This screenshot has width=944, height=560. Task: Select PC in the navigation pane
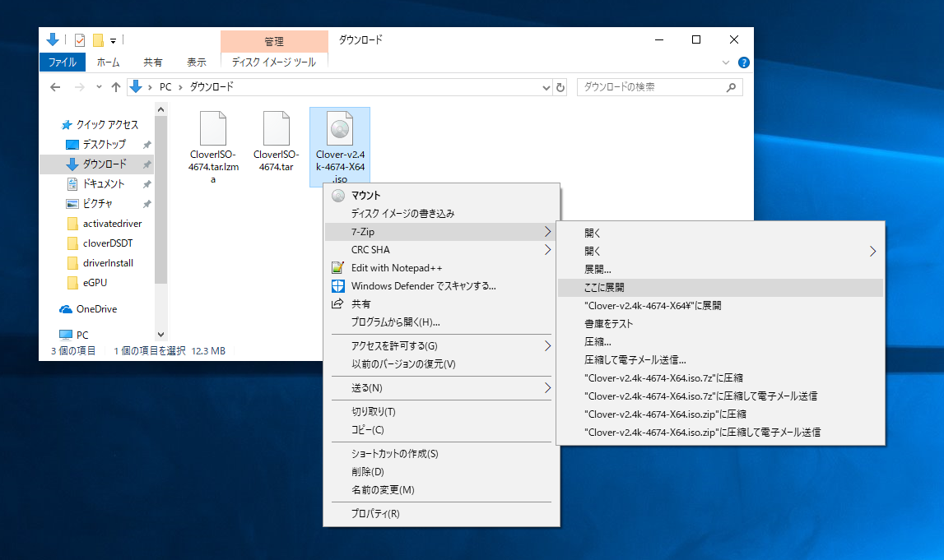(75, 335)
